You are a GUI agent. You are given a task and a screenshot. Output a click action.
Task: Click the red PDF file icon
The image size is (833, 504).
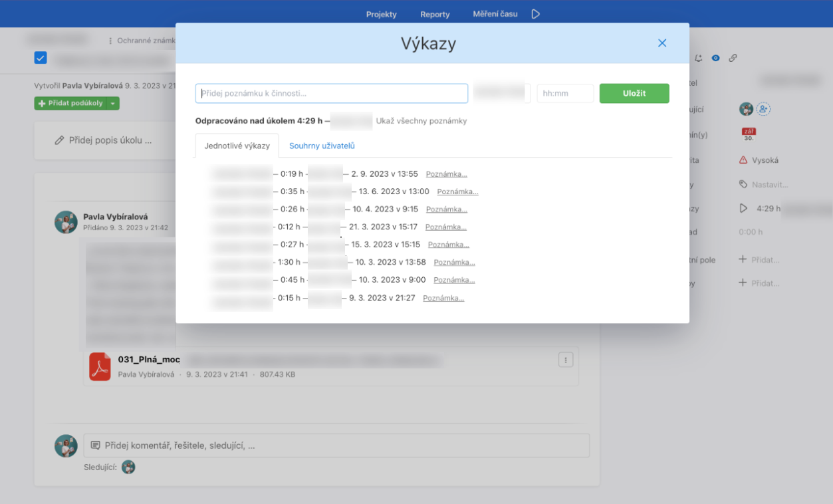coord(100,367)
